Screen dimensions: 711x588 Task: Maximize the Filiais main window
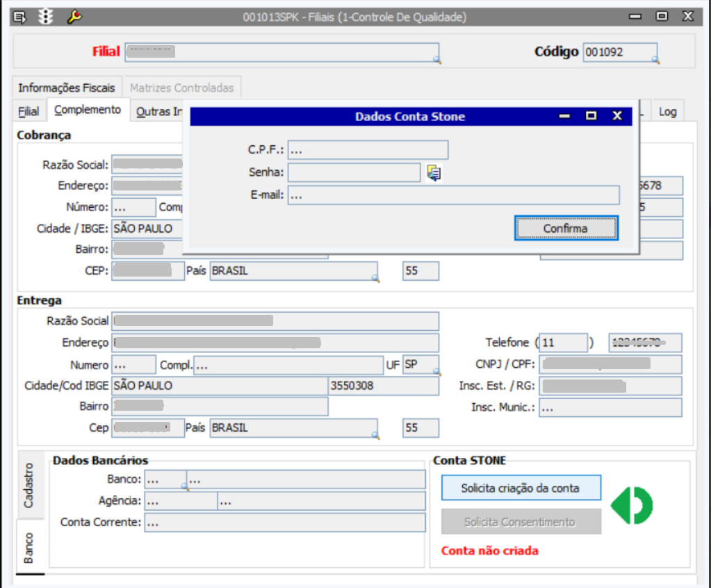click(662, 17)
